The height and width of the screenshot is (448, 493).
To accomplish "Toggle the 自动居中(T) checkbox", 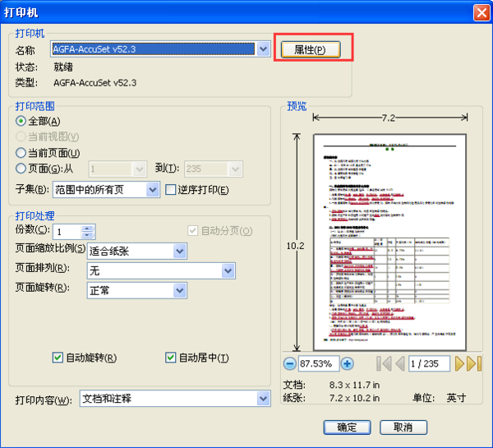I will pos(170,358).
